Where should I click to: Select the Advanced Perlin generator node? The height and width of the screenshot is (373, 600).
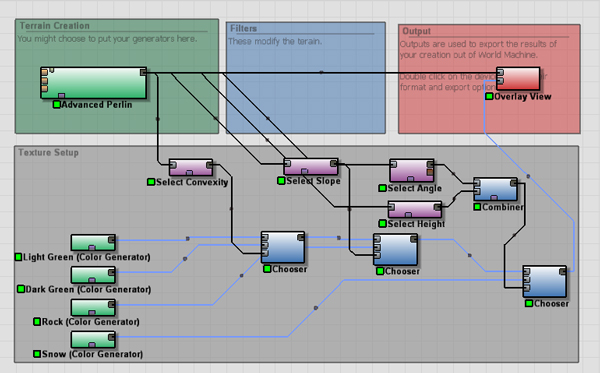pyautogui.click(x=94, y=83)
